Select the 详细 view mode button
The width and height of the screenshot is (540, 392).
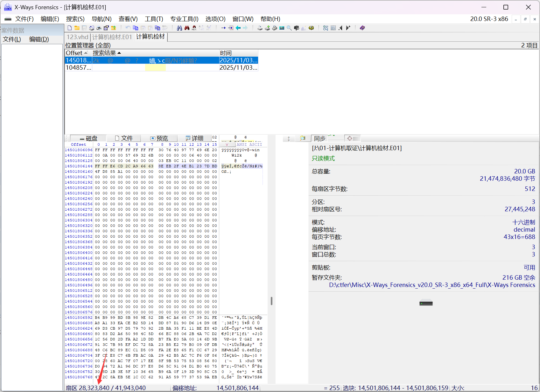coord(194,138)
